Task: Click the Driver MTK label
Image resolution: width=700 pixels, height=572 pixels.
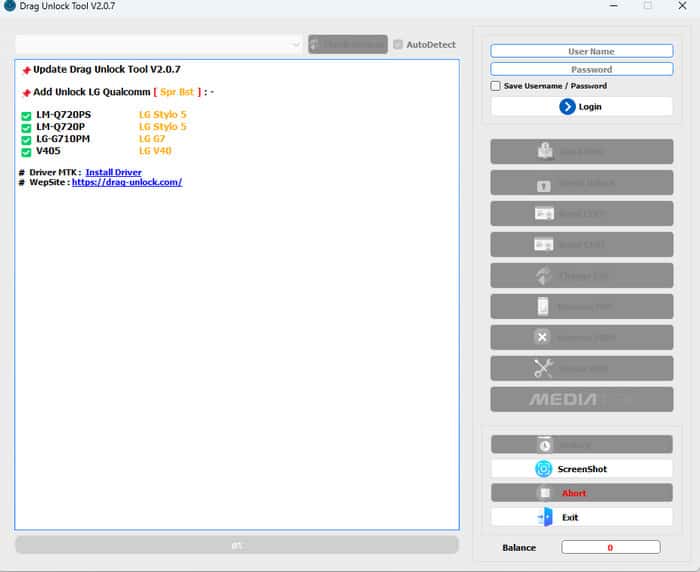Action: click(x=55, y=172)
